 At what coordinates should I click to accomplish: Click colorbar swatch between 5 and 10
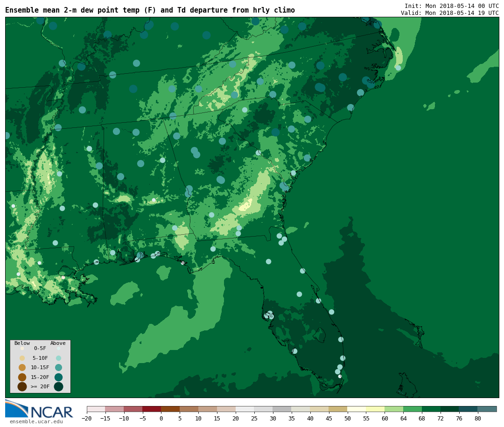(x=189, y=409)
